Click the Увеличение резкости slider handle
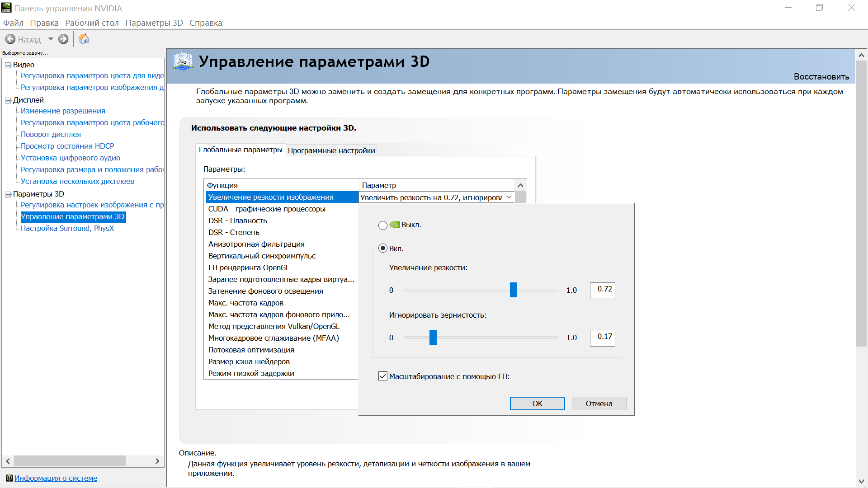The width and height of the screenshot is (868, 488). coord(514,290)
